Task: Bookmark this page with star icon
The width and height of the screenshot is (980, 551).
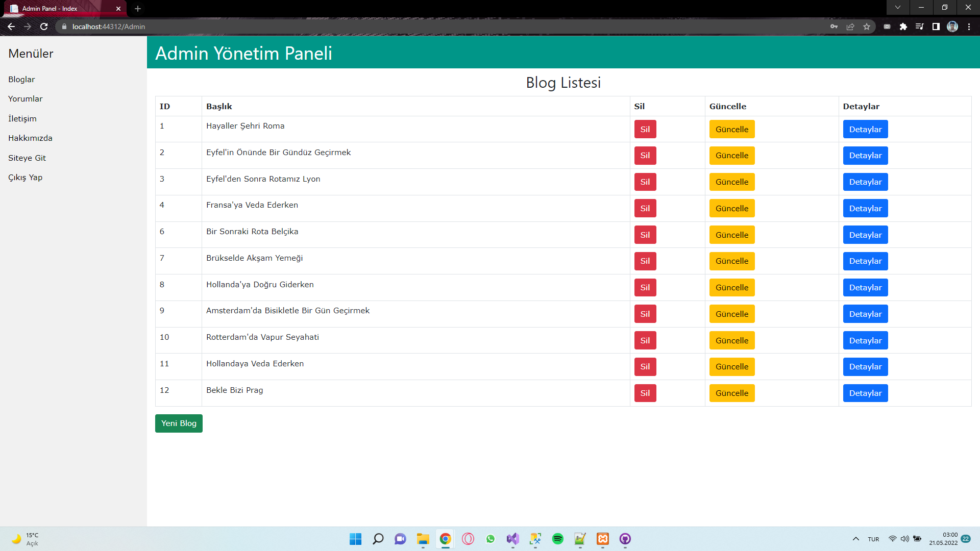Action: [x=867, y=27]
